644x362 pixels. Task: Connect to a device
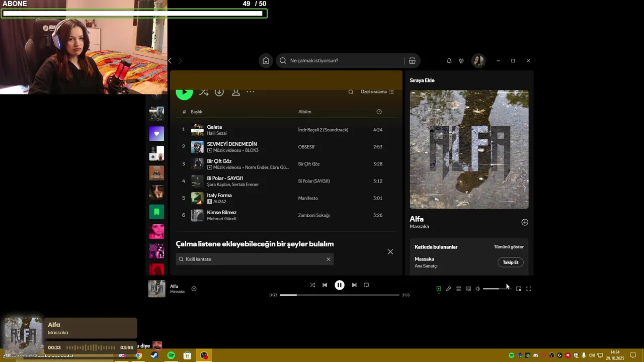pos(468,289)
